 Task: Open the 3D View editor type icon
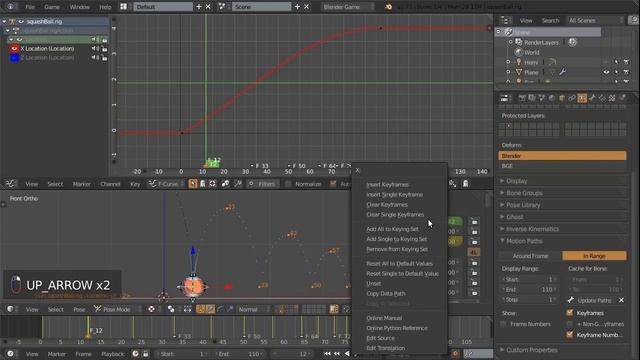click(x=10, y=309)
